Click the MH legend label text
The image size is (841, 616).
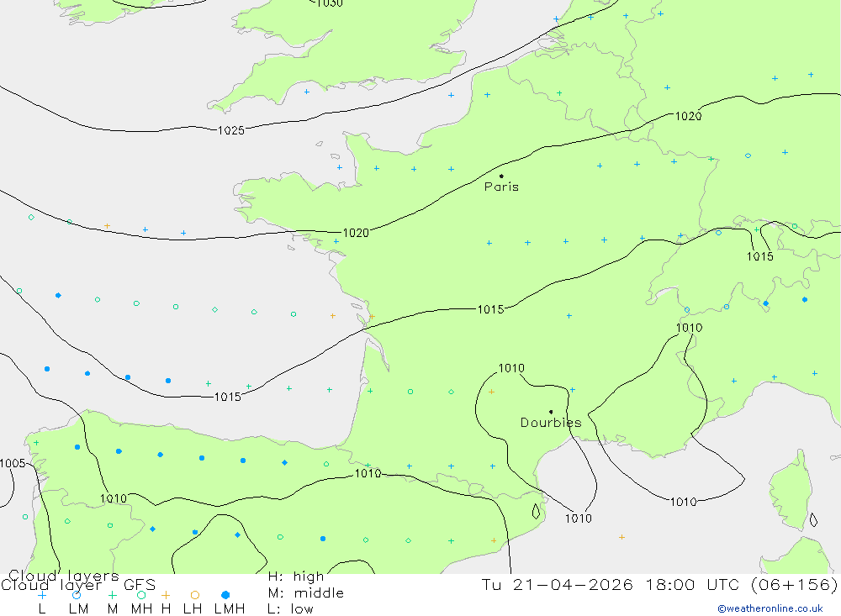tap(141, 609)
